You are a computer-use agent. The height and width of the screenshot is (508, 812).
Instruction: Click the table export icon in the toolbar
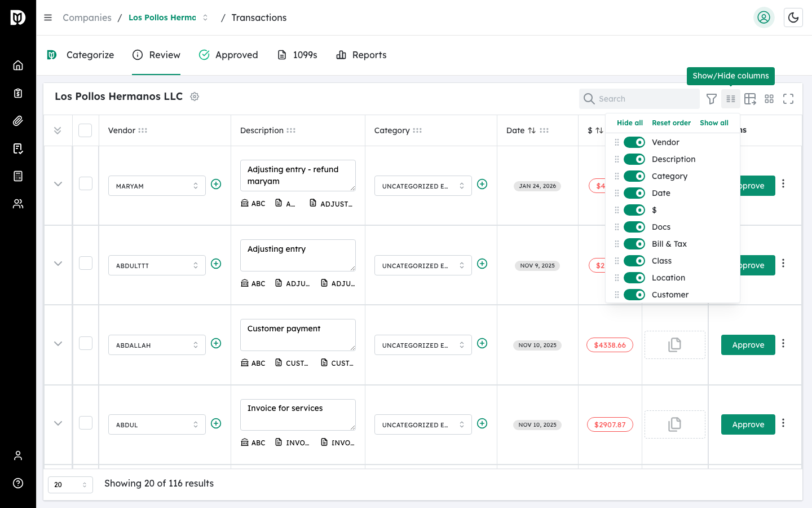coord(750,99)
